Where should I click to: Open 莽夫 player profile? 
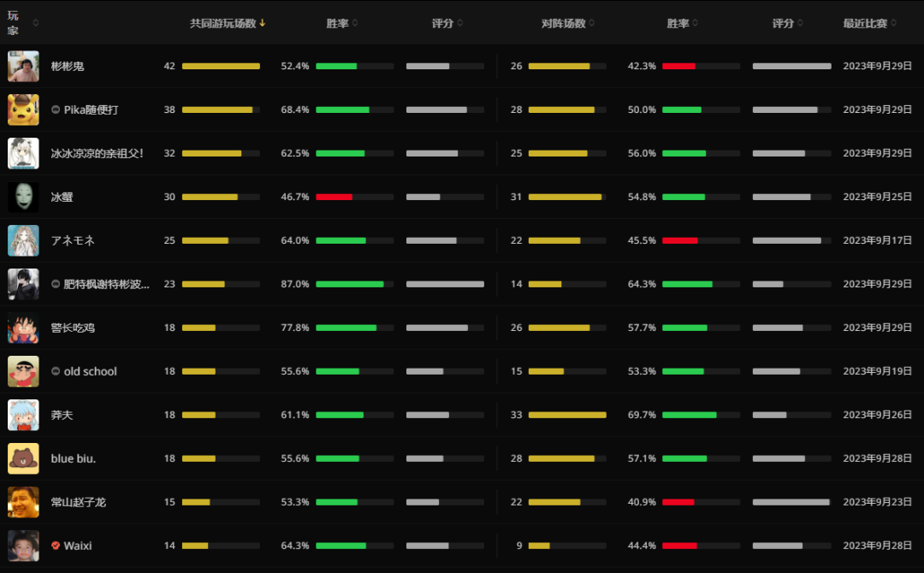62,415
